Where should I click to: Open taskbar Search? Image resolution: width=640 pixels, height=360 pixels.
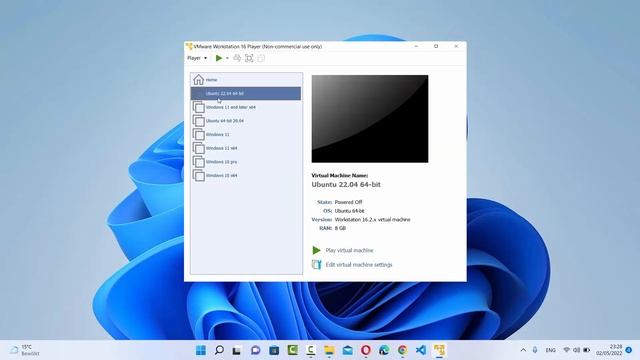pos(219,350)
